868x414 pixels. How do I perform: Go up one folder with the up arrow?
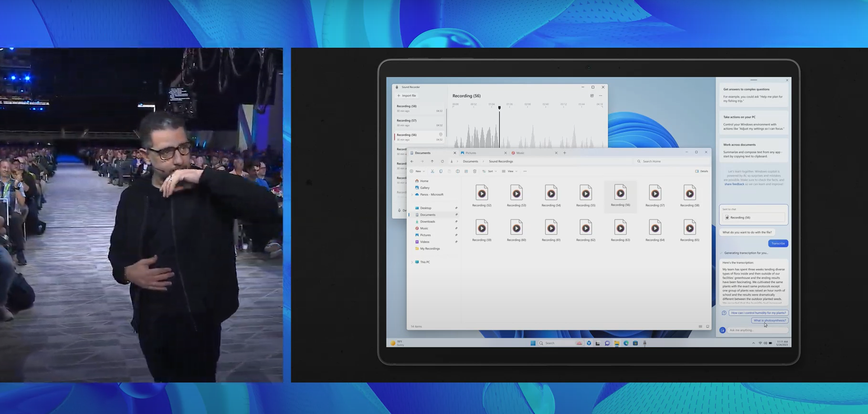(x=432, y=161)
